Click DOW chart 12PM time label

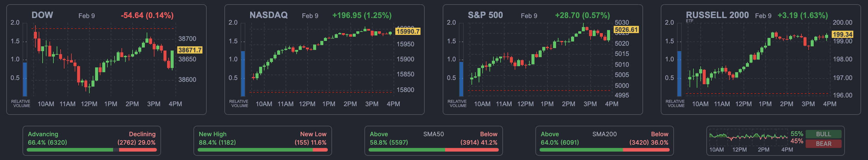(x=89, y=104)
